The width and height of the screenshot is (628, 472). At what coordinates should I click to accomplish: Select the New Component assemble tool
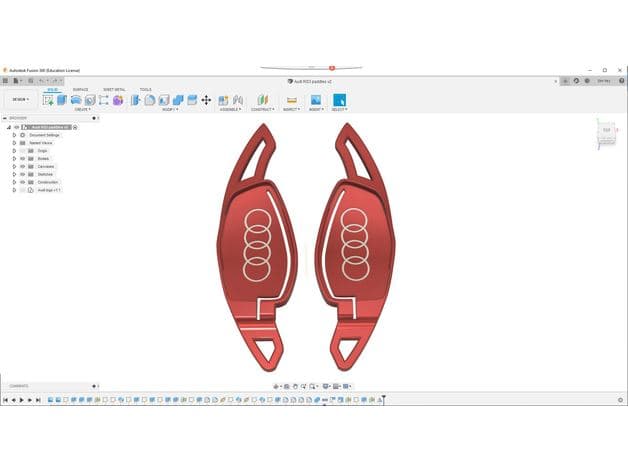[223, 100]
